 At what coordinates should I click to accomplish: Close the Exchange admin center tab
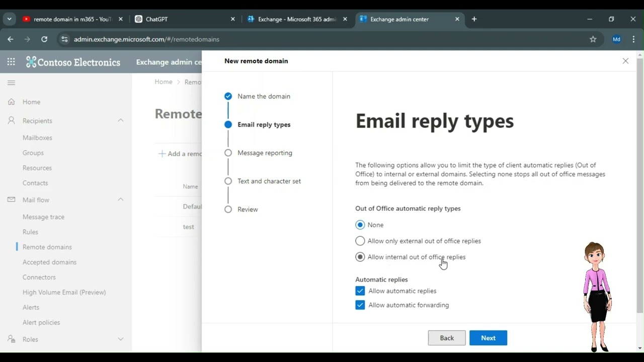pyautogui.click(x=457, y=19)
